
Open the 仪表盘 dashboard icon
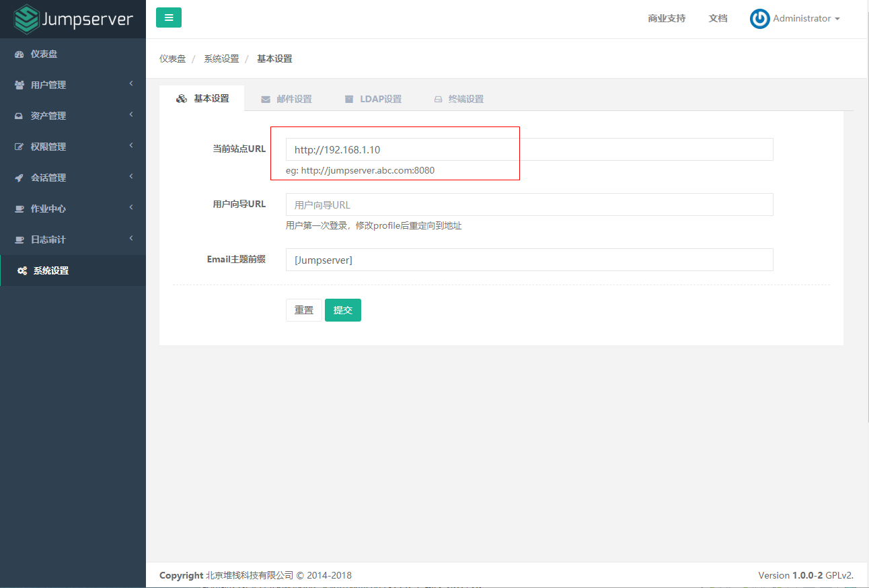coord(20,54)
